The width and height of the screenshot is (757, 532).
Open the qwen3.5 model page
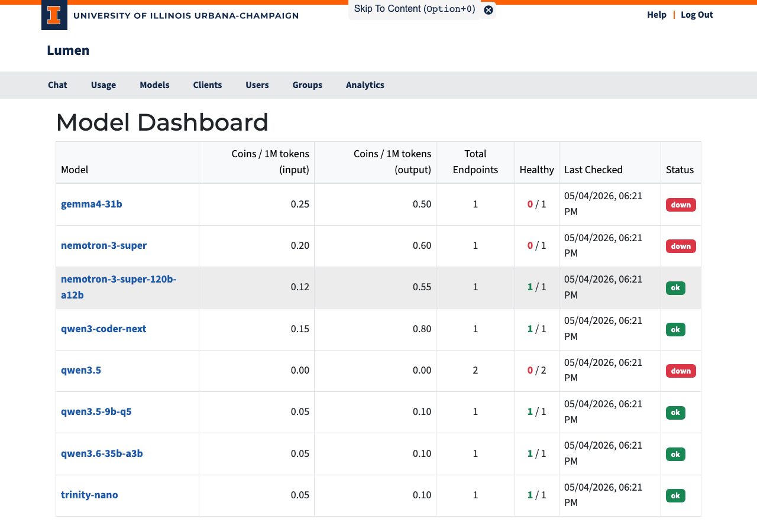[81, 370]
